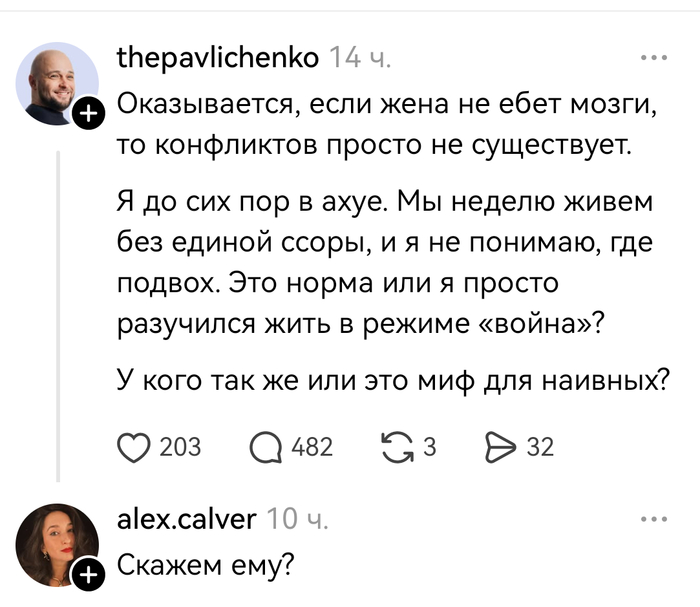Open more options for thepavlichenko's post
Screen dimensions: 700x607
653,57
